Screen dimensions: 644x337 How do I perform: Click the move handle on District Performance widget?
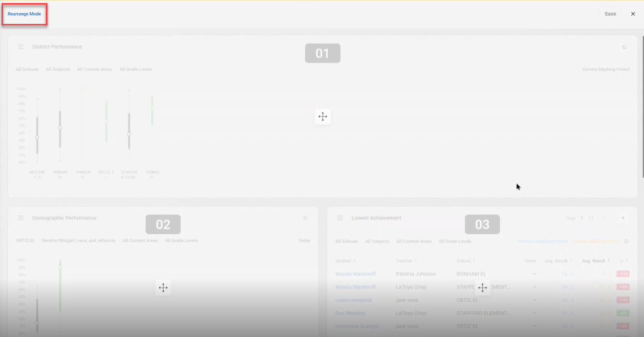click(323, 117)
